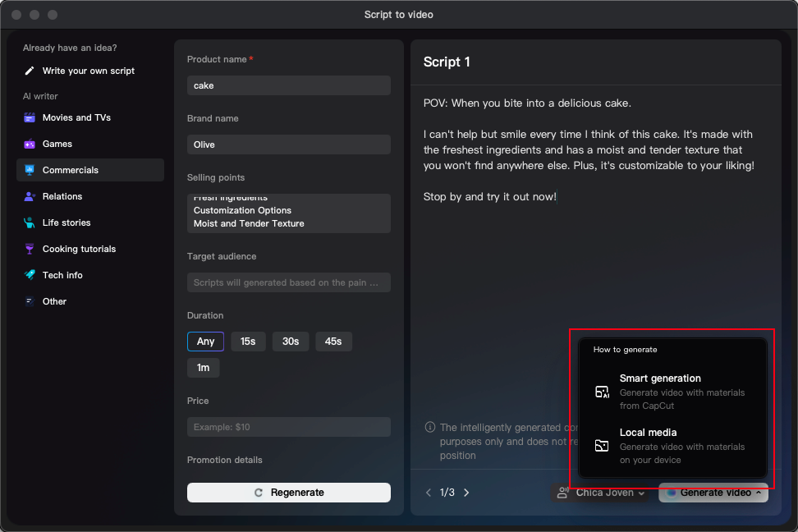Choose the Other category
This screenshot has width=798, height=532.
pyautogui.click(x=90, y=301)
